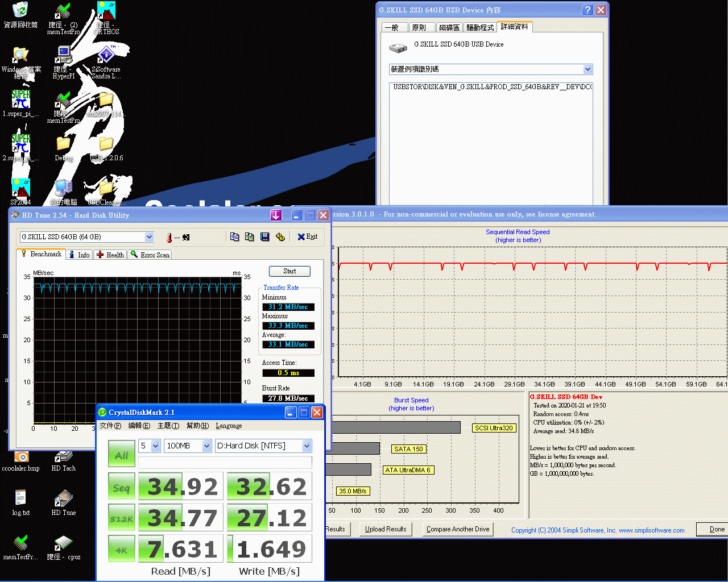Click the purple down-arrow button in HD Tune title bar
The height and width of the screenshot is (582, 728).
(x=276, y=215)
